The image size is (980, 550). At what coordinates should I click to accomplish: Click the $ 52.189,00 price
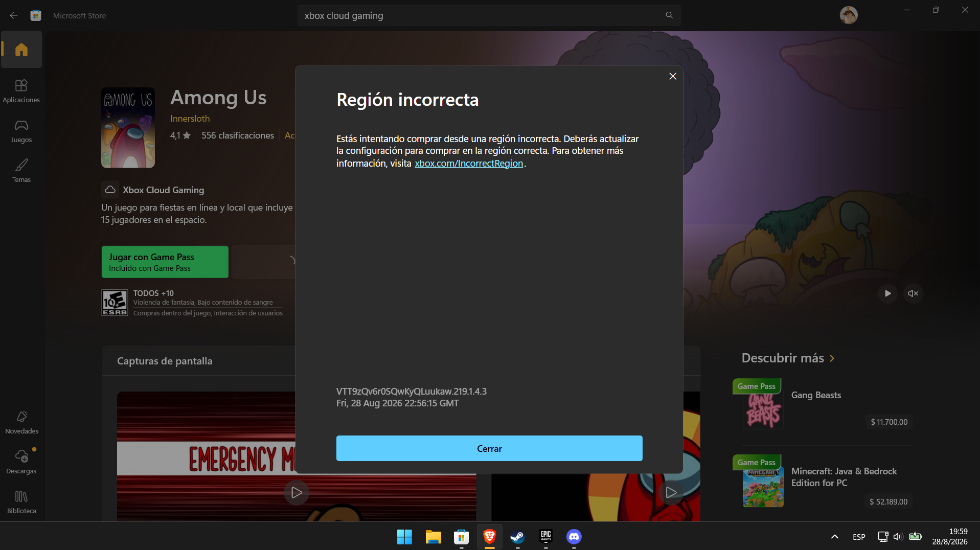(888, 502)
